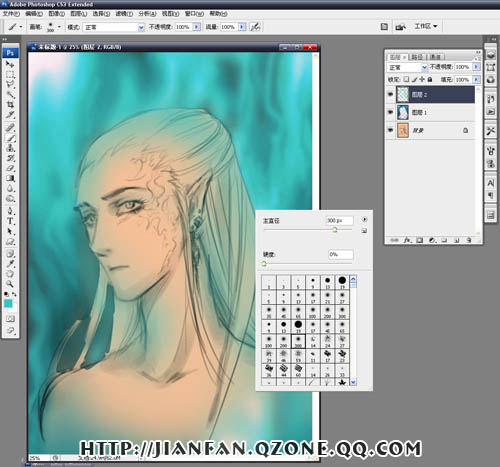Toggle visibility of the background layer

click(x=390, y=130)
